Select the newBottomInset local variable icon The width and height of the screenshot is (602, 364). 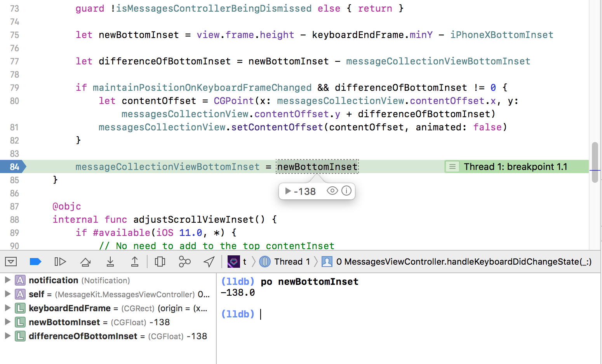click(20, 322)
